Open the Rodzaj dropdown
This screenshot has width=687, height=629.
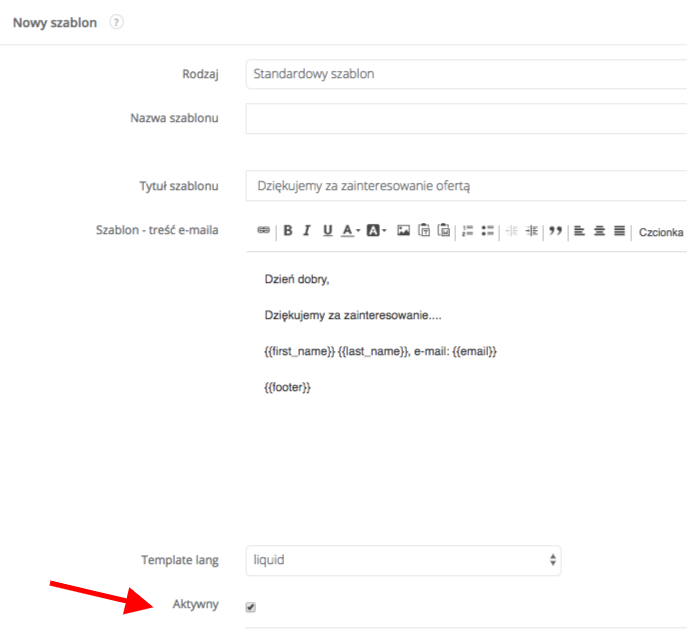pyautogui.click(x=466, y=74)
